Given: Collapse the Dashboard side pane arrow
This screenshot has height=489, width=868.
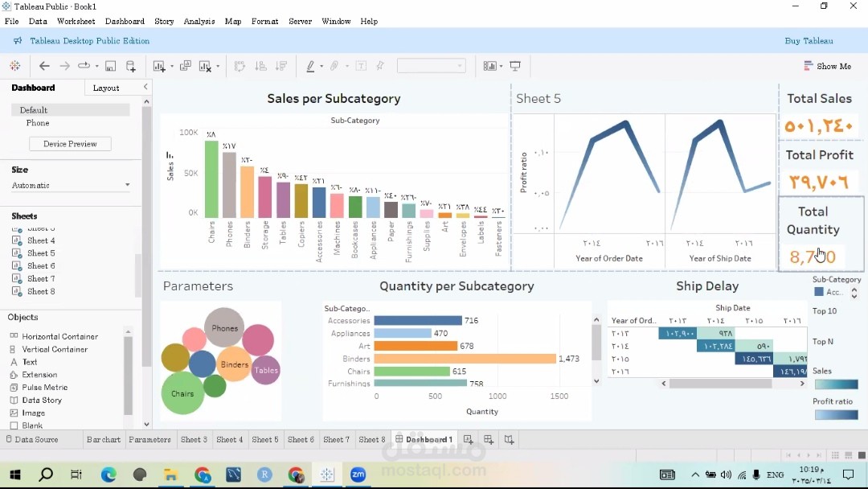Looking at the screenshot, I should pyautogui.click(x=145, y=87).
